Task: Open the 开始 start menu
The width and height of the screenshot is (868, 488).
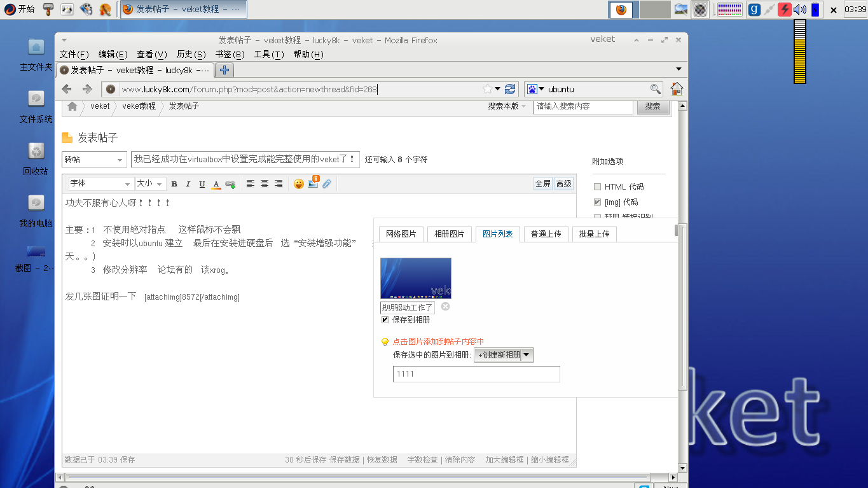Action: tap(19, 9)
